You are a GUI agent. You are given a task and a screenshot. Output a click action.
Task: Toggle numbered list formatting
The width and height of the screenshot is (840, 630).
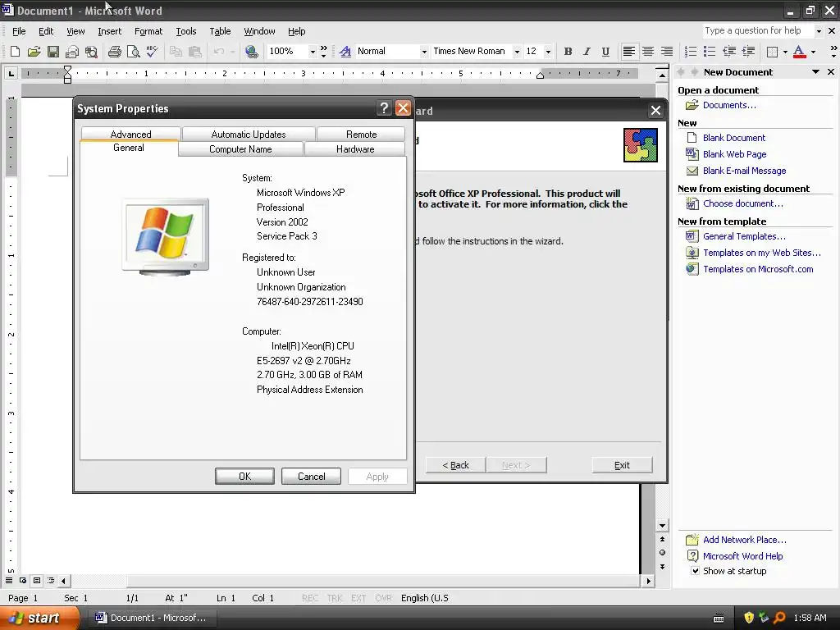[691, 52]
